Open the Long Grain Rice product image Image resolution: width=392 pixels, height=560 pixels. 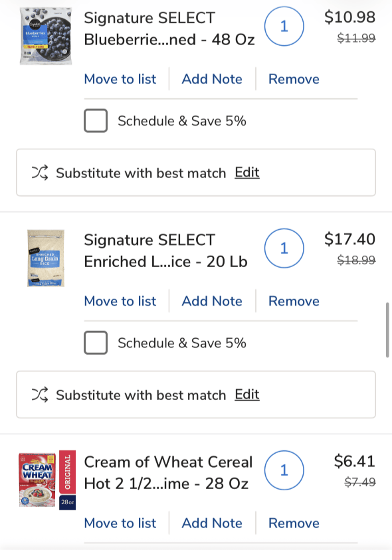[46, 258]
